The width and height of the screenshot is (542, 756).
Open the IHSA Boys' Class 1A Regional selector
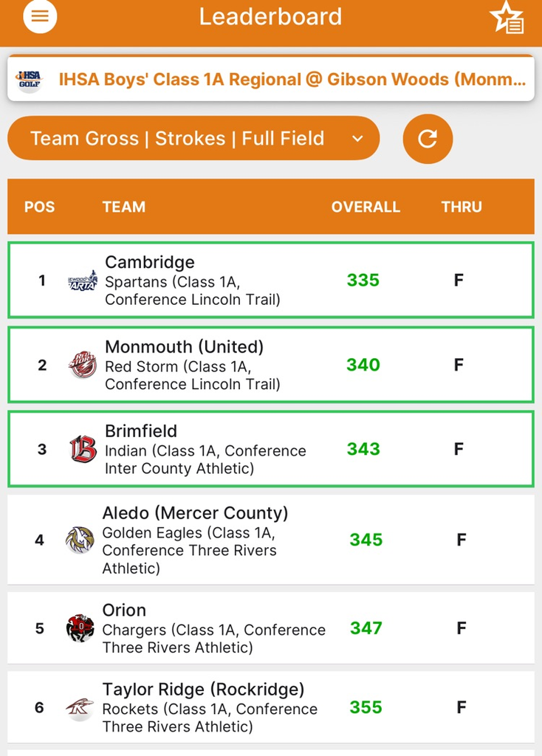(x=292, y=79)
